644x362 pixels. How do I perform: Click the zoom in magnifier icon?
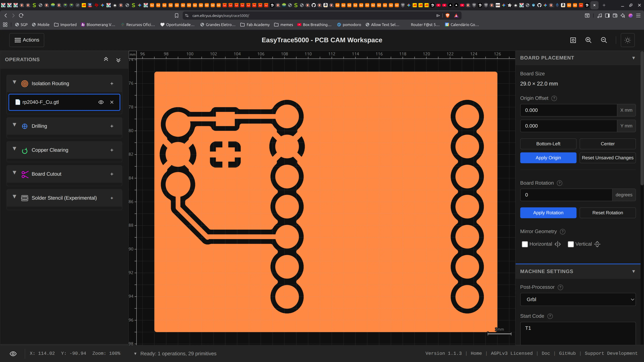588,40
